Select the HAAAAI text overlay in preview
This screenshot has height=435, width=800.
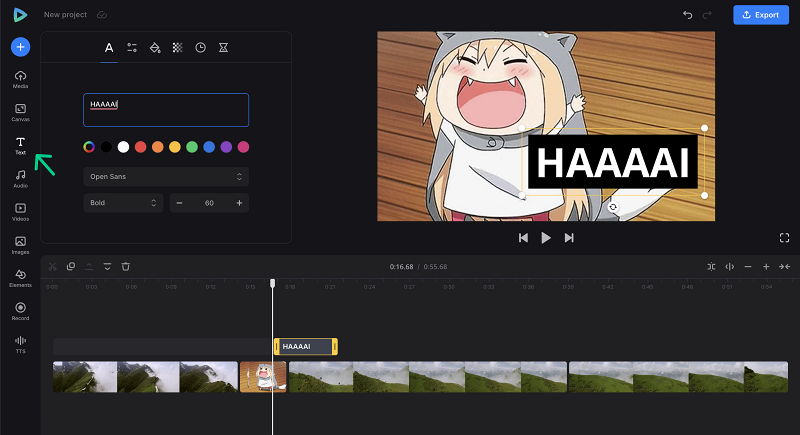(x=613, y=162)
